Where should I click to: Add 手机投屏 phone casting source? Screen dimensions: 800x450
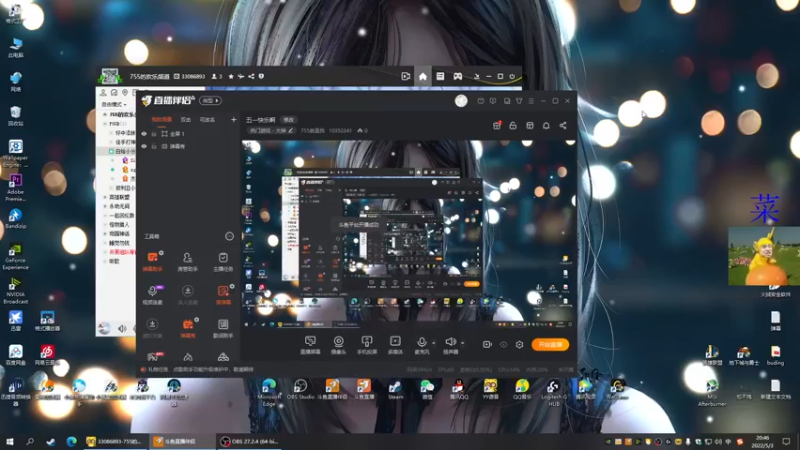coord(366,344)
